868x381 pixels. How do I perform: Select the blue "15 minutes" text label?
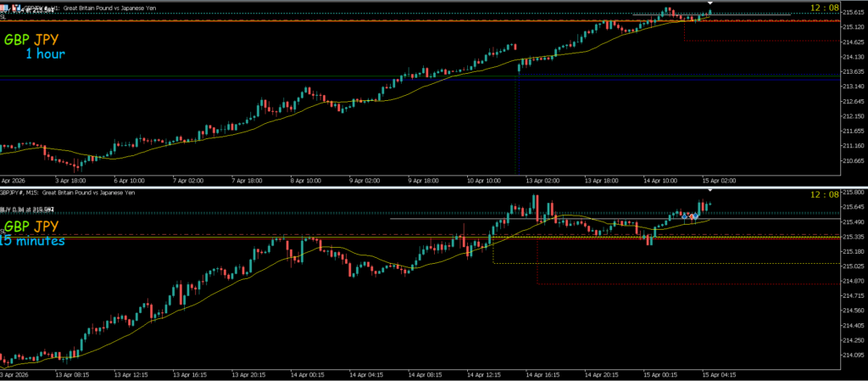(x=34, y=241)
